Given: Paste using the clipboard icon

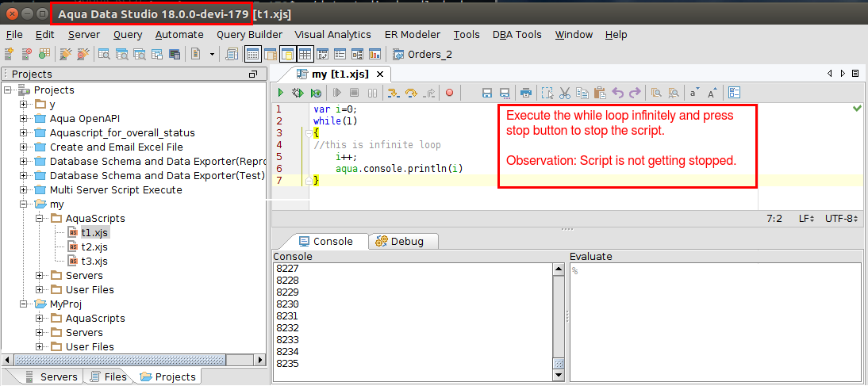Looking at the screenshot, I should tap(600, 93).
